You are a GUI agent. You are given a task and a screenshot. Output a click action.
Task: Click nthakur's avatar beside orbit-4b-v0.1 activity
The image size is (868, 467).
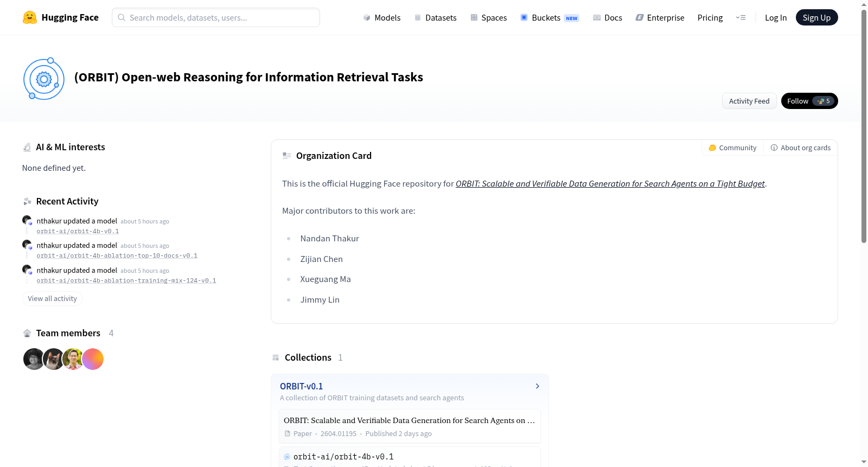click(x=27, y=220)
